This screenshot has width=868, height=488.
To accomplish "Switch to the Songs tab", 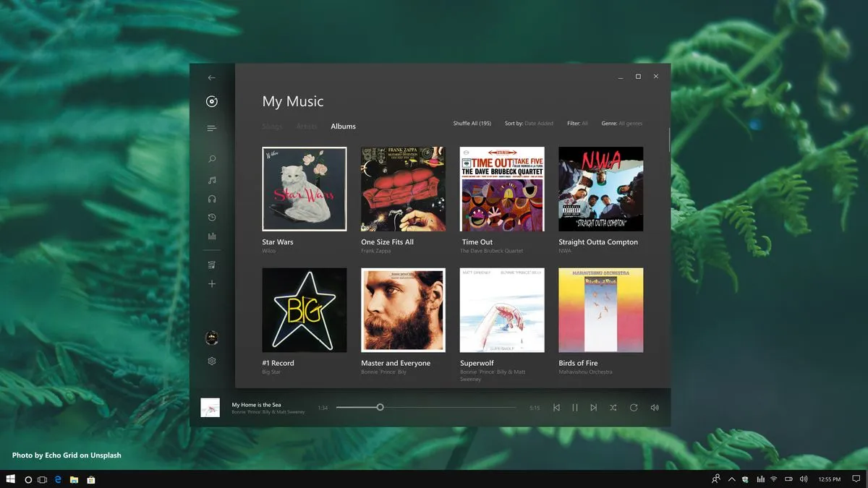I will click(x=272, y=127).
